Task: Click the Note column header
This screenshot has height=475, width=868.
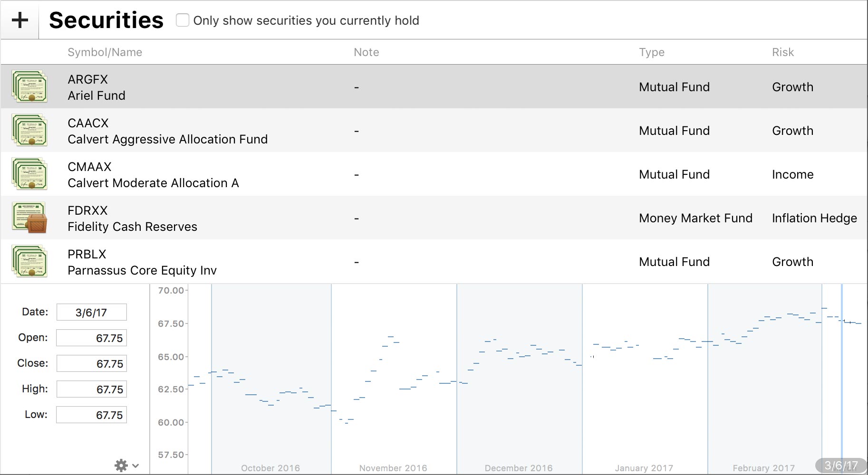Action: click(366, 52)
